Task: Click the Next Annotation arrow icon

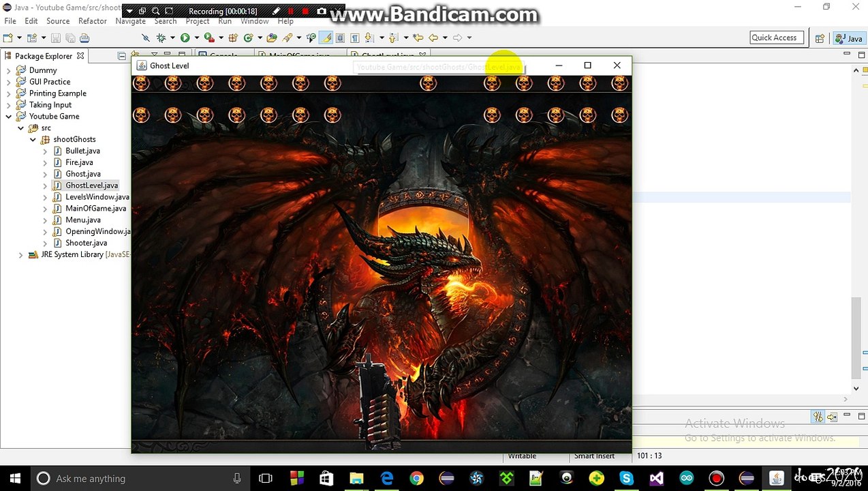Action: (x=369, y=38)
